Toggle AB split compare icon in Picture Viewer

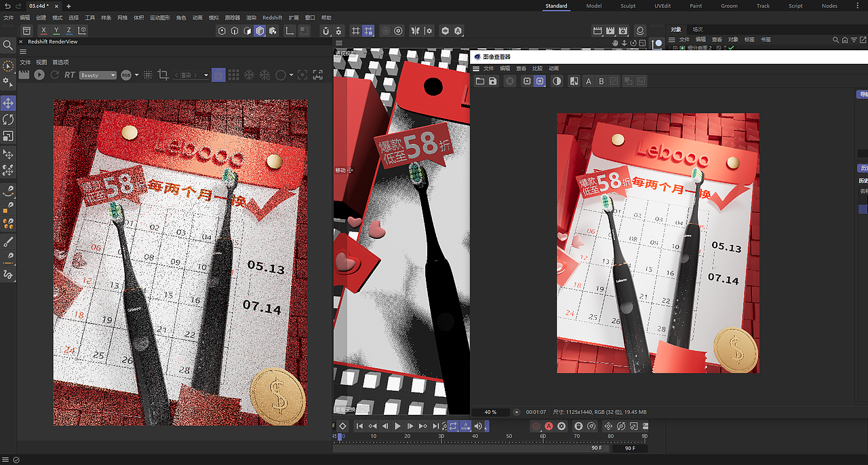[x=574, y=81]
